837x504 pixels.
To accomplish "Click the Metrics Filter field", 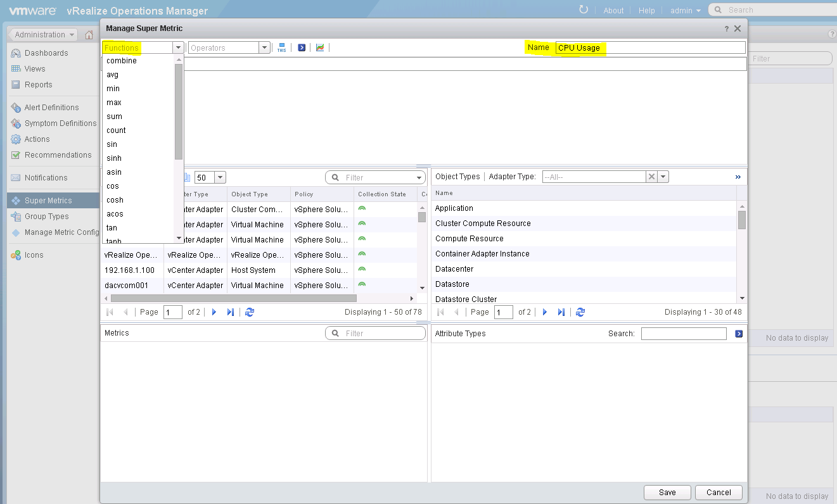I will click(375, 334).
